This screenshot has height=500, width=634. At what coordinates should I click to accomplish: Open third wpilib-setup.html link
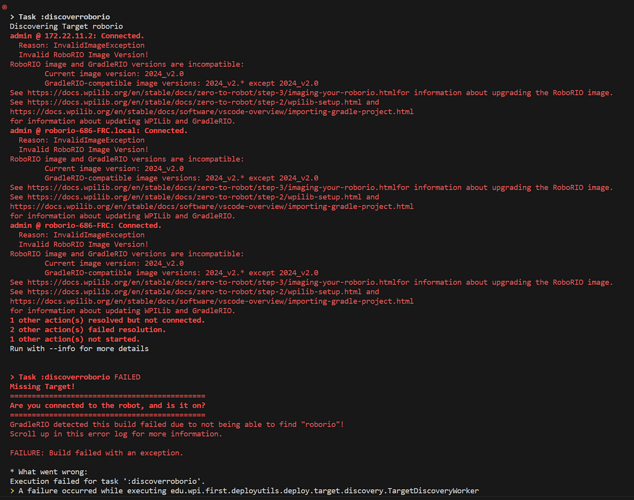coord(194,292)
